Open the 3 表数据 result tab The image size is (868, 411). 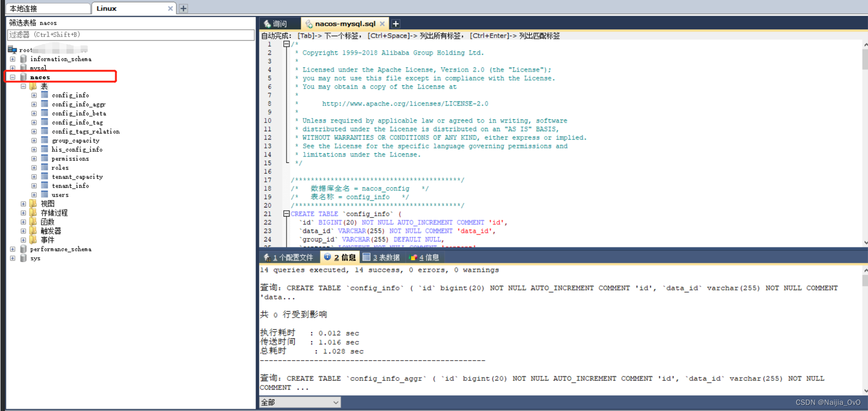pyautogui.click(x=381, y=257)
